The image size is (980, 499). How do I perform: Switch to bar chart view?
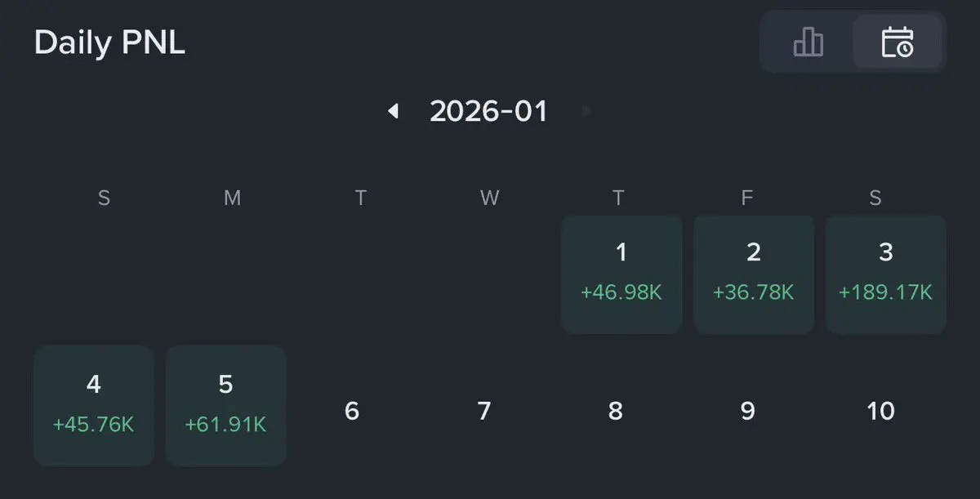tap(808, 41)
